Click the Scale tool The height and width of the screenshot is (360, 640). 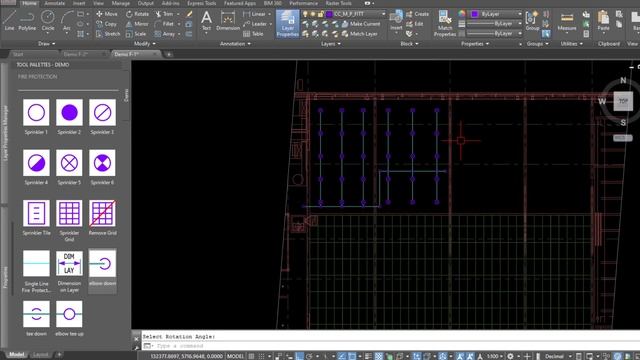pos(136,34)
